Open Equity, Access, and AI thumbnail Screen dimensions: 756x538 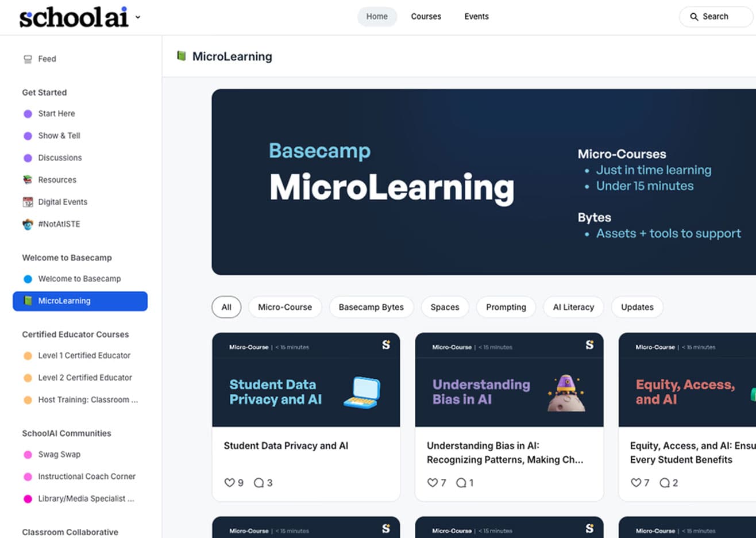pyautogui.click(x=687, y=380)
